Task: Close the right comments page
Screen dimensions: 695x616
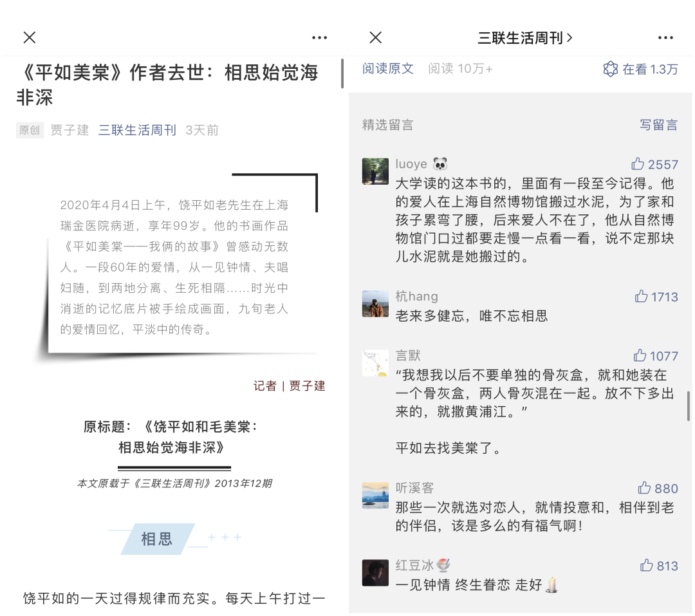Action: pos(375,38)
